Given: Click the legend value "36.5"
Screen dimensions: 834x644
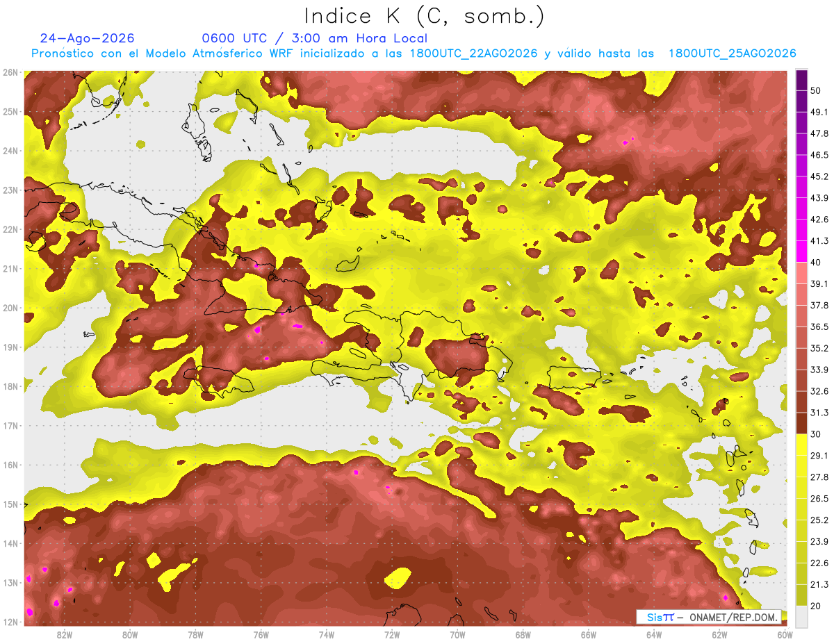Looking at the screenshot, I should pyautogui.click(x=819, y=327).
